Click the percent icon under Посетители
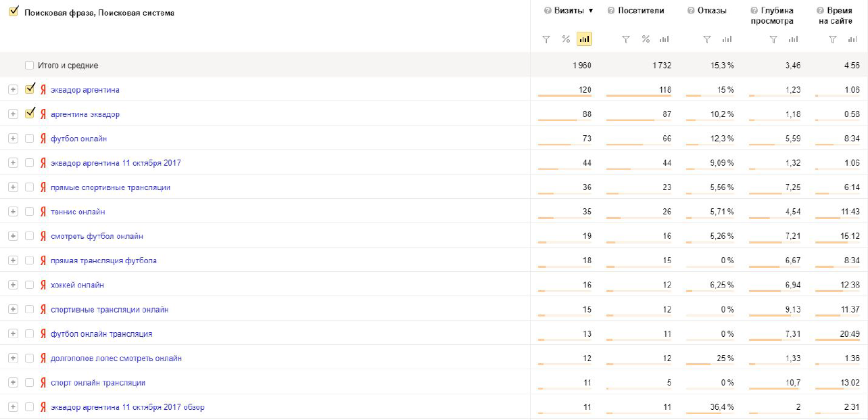The image size is (868, 420). (x=646, y=39)
